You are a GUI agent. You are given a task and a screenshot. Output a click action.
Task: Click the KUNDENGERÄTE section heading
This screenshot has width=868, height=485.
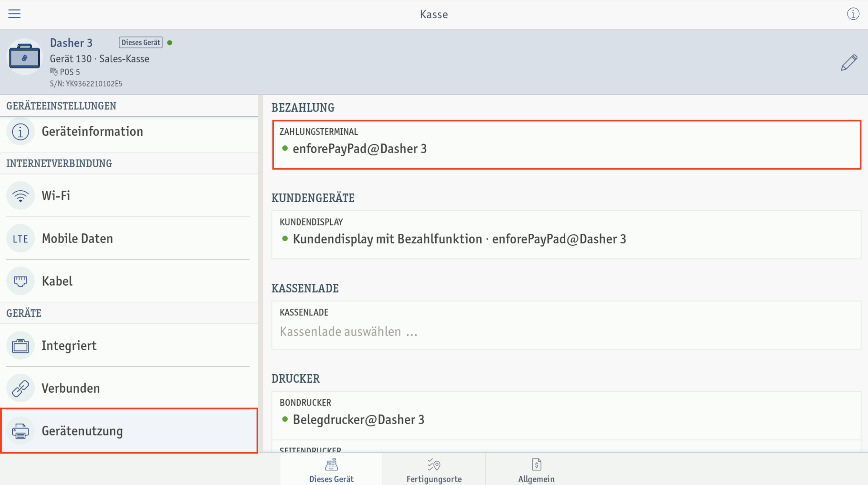coord(313,198)
